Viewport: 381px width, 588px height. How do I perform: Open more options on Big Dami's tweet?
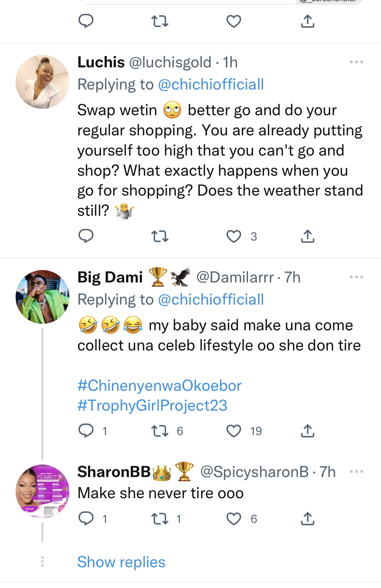(357, 277)
